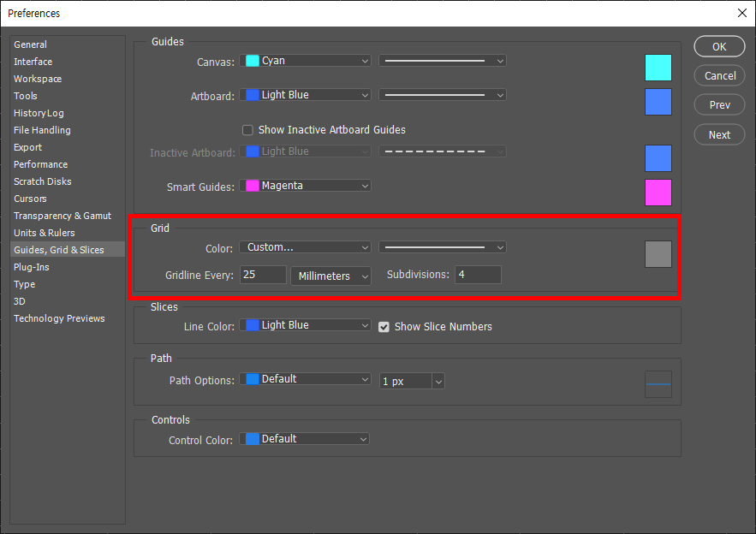Select Guides, Grid & Slices category

point(67,250)
